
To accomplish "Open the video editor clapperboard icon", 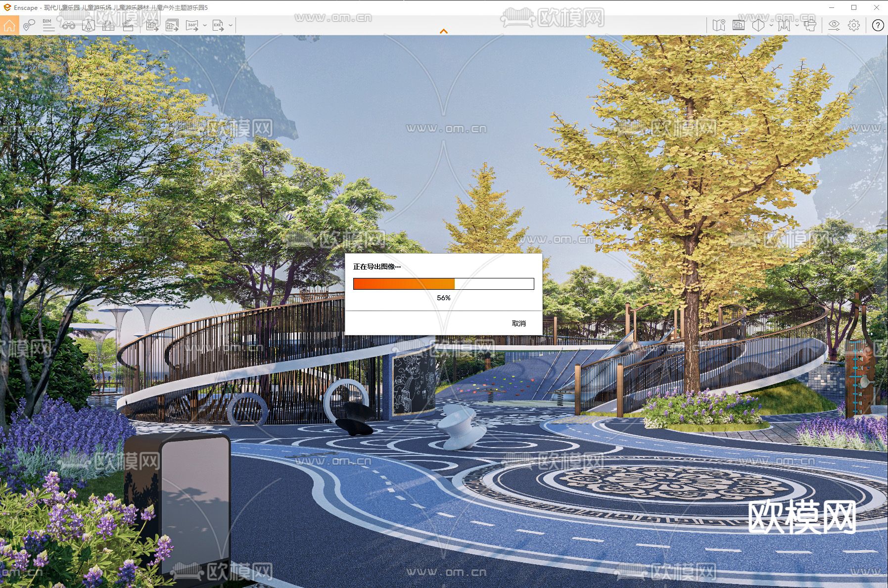I will 128,25.
